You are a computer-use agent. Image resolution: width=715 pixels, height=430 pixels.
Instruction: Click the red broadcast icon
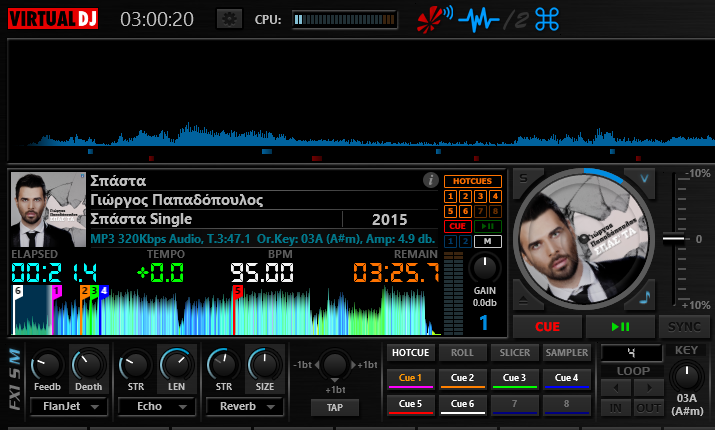pos(434,20)
